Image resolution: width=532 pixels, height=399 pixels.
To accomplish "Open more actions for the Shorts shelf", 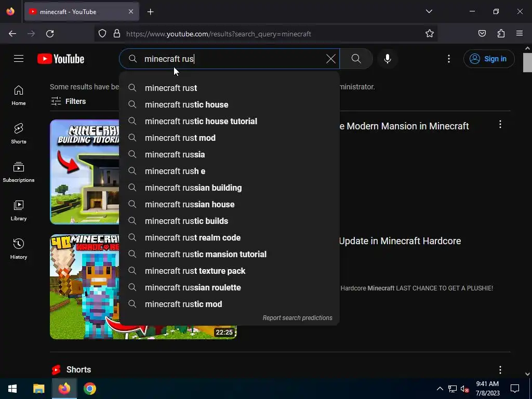I will tap(500, 369).
